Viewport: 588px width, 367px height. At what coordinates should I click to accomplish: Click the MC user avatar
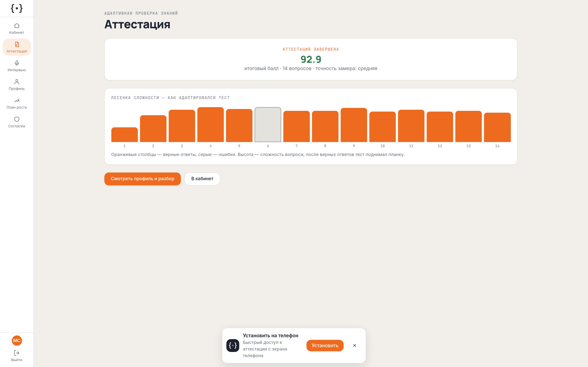(17, 341)
